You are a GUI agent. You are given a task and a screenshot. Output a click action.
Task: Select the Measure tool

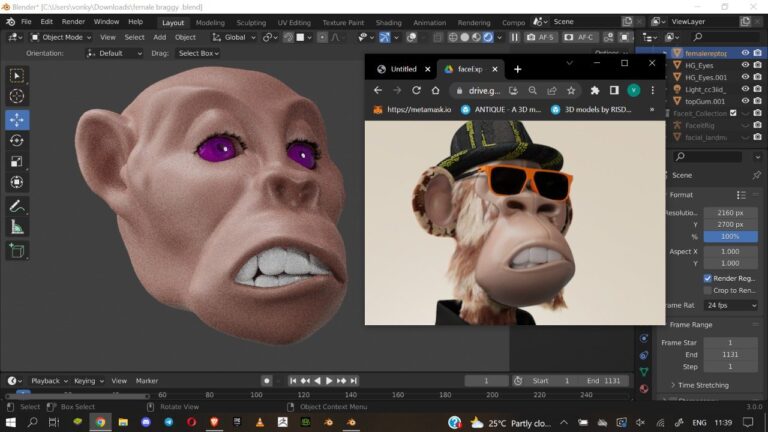(x=17, y=227)
